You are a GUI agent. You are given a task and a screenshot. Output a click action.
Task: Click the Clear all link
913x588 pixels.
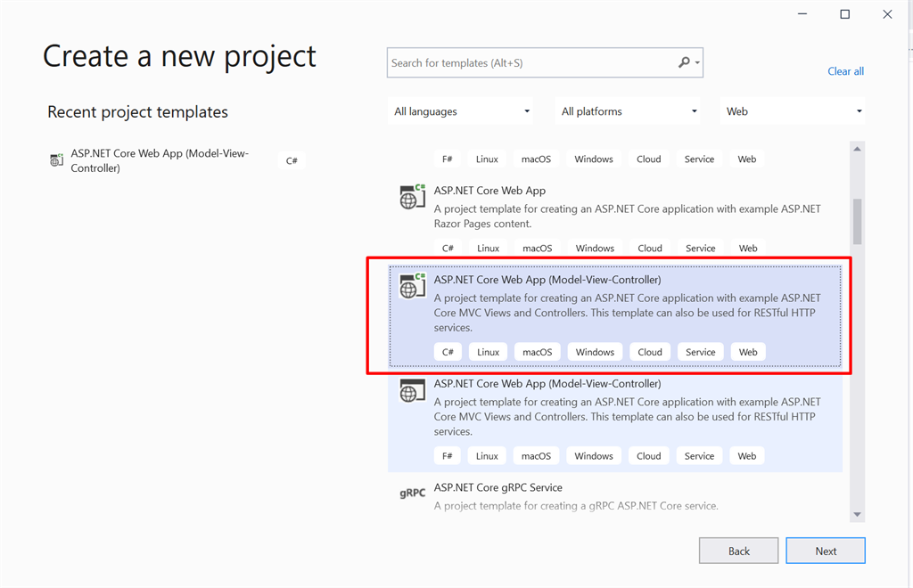point(844,70)
